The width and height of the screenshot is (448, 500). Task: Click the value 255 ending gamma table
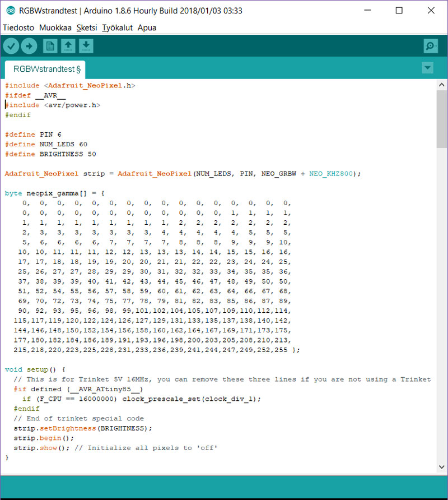tap(281, 350)
